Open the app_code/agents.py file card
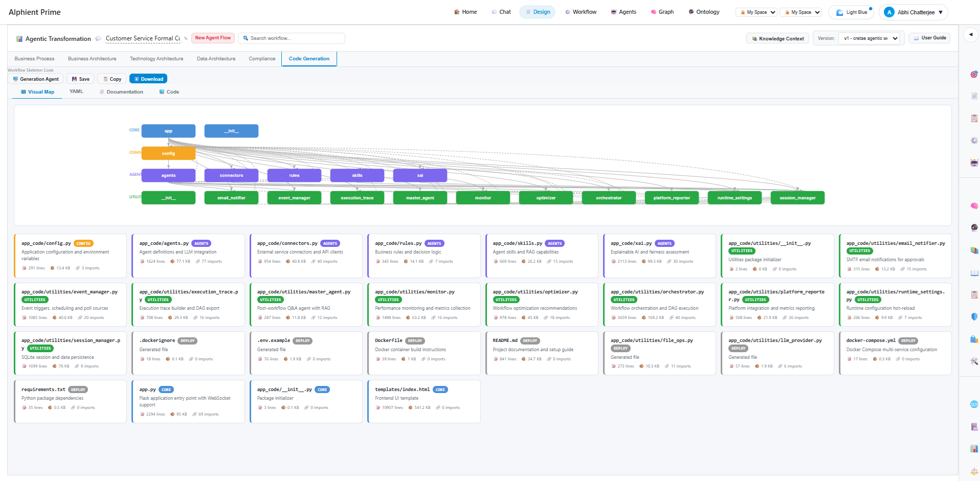 click(188, 256)
